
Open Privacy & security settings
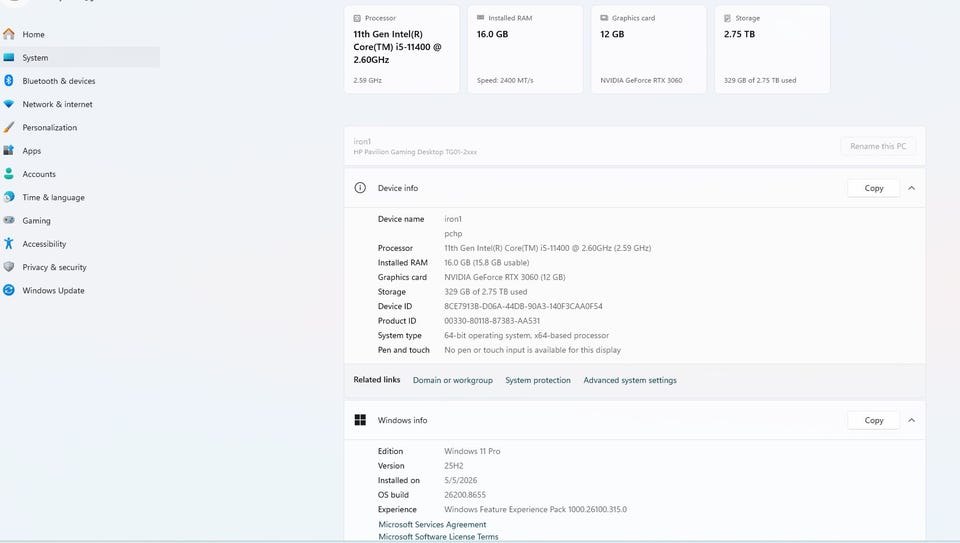[x=80, y=267]
